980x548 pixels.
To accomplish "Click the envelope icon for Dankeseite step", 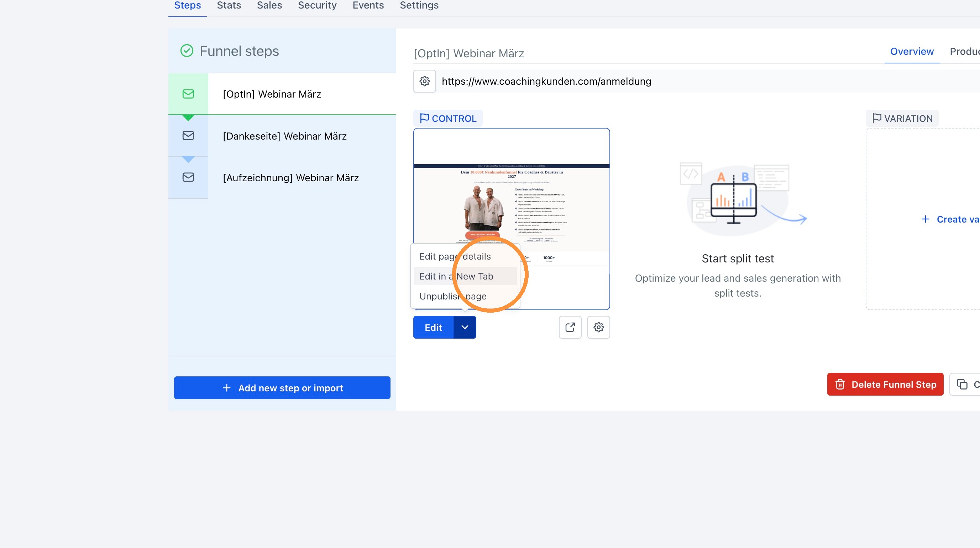I will click(x=188, y=135).
